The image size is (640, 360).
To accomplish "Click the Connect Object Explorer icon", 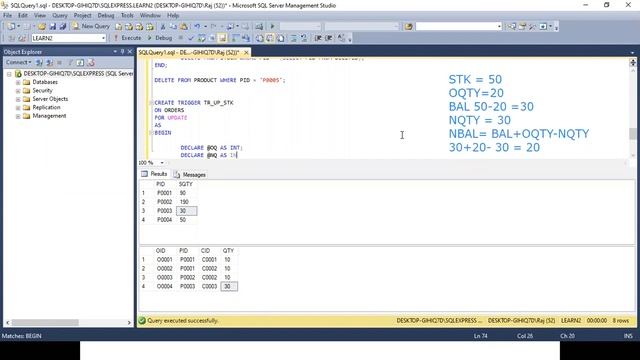I will pos(39,62).
